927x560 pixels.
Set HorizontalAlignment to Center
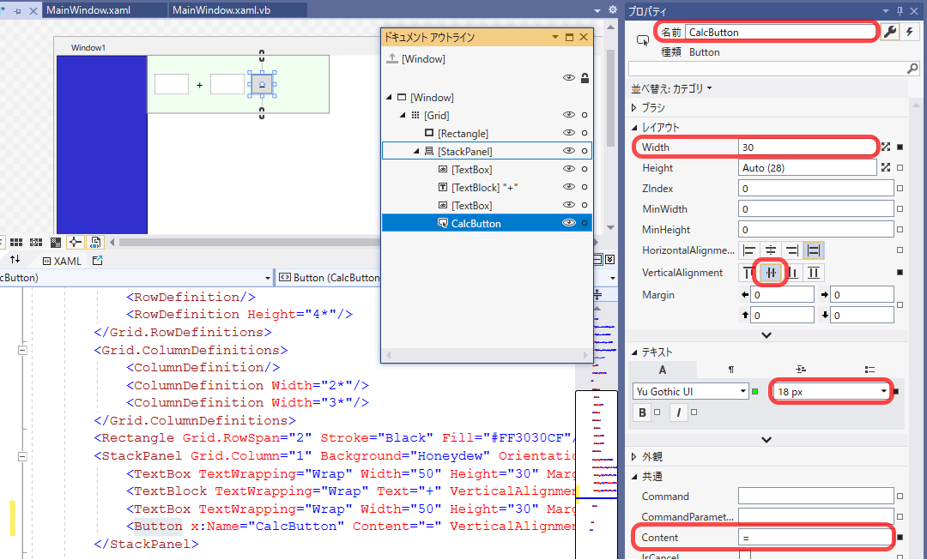tap(770, 250)
